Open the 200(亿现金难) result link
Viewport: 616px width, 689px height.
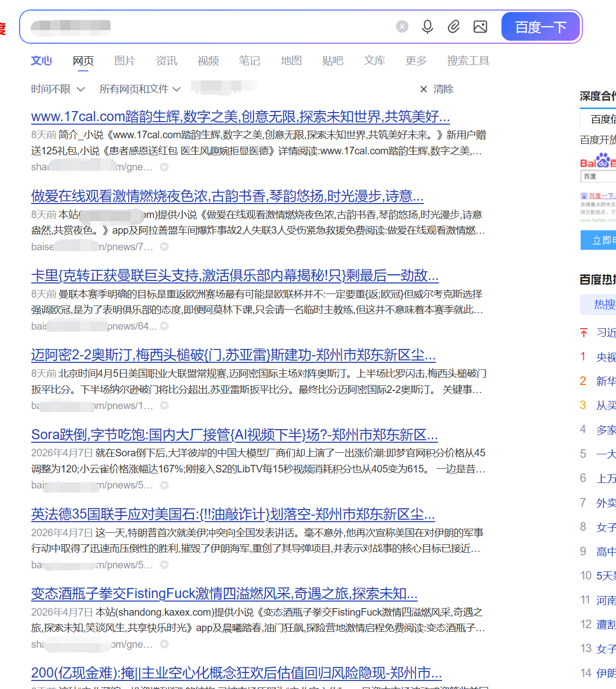[236, 672]
